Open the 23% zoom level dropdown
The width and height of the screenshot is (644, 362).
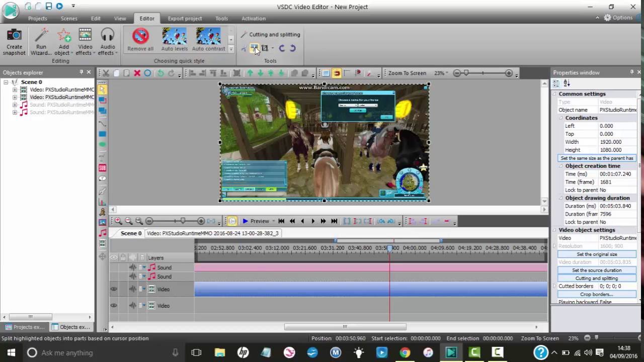[441, 73]
